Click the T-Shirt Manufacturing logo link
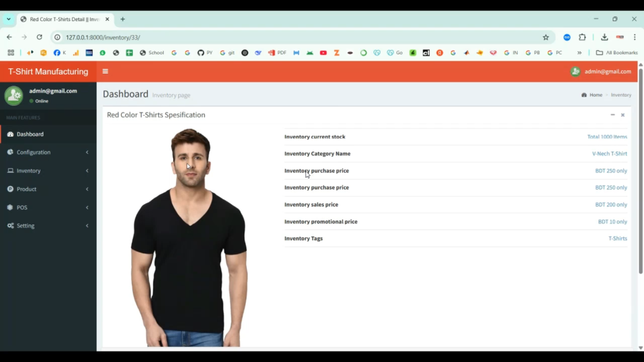Screen dimensions: 644x362 point(48,72)
